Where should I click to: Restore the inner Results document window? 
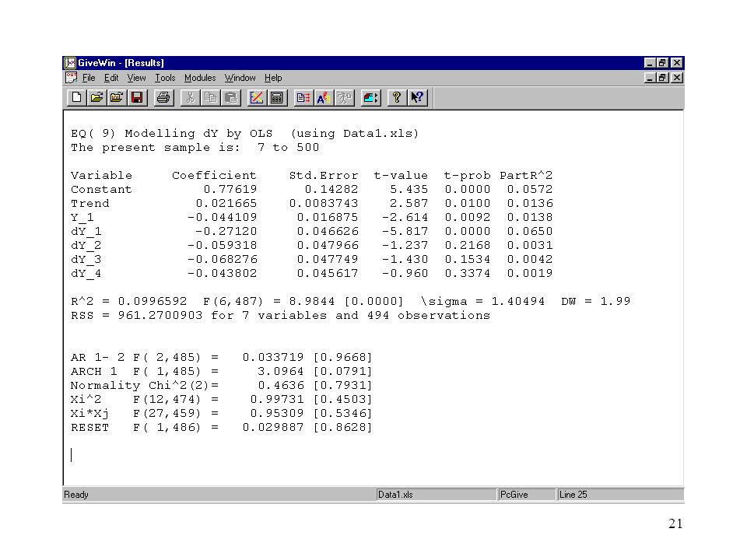pyautogui.click(x=663, y=78)
